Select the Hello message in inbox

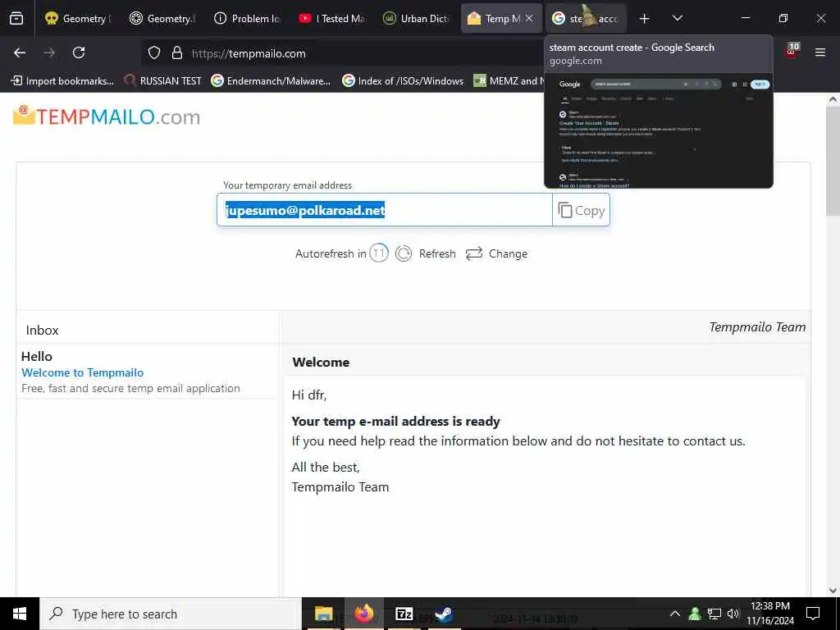tap(37, 356)
